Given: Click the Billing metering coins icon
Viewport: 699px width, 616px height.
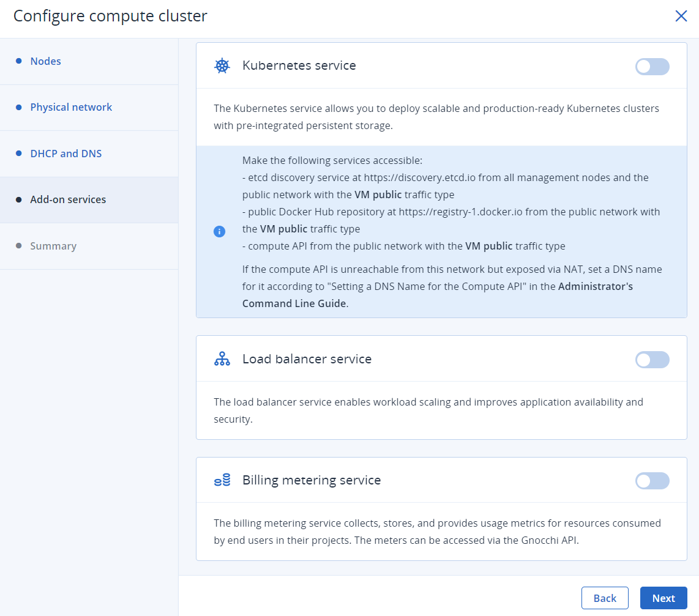Looking at the screenshot, I should pyautogui.click(x=222, y=480).
